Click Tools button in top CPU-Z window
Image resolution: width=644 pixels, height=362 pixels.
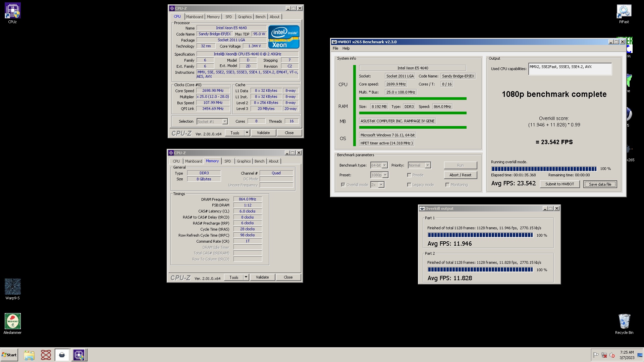point(235,133)
